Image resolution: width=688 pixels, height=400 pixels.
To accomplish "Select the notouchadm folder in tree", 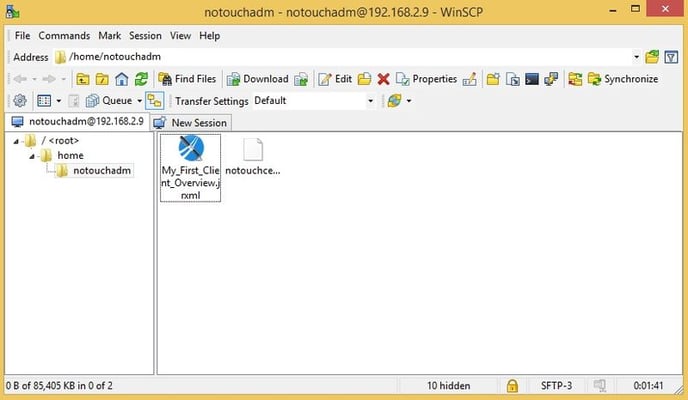I will tap(102, 171).
